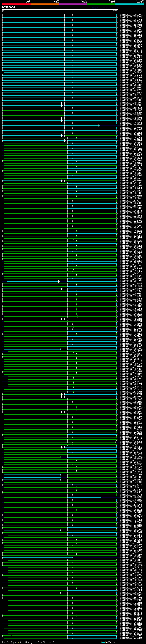Open hit UniRef100_B7ZXD2
Screen dimensions: 146x644
click(131, 100)
